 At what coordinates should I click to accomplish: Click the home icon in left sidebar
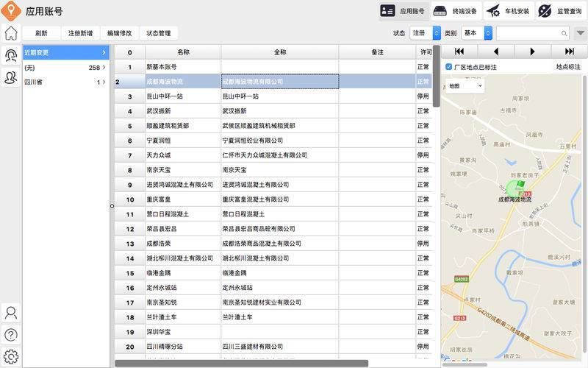[11, 33]
